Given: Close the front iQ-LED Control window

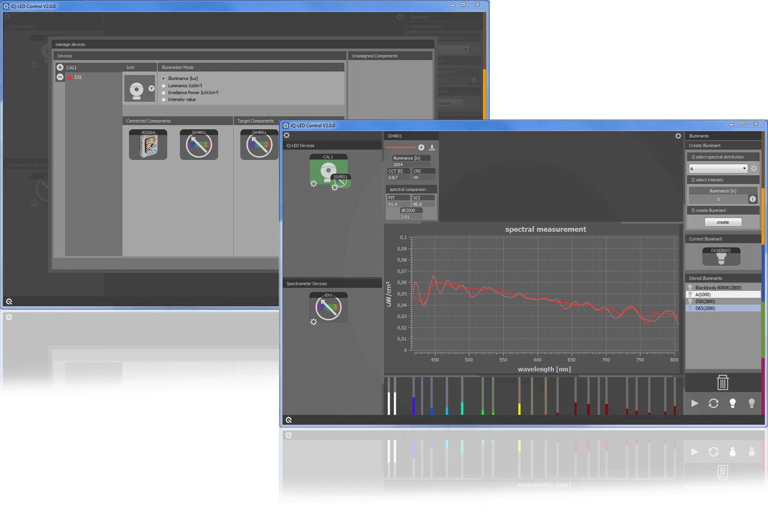Looking at the screenshot, I should (756, 124).
